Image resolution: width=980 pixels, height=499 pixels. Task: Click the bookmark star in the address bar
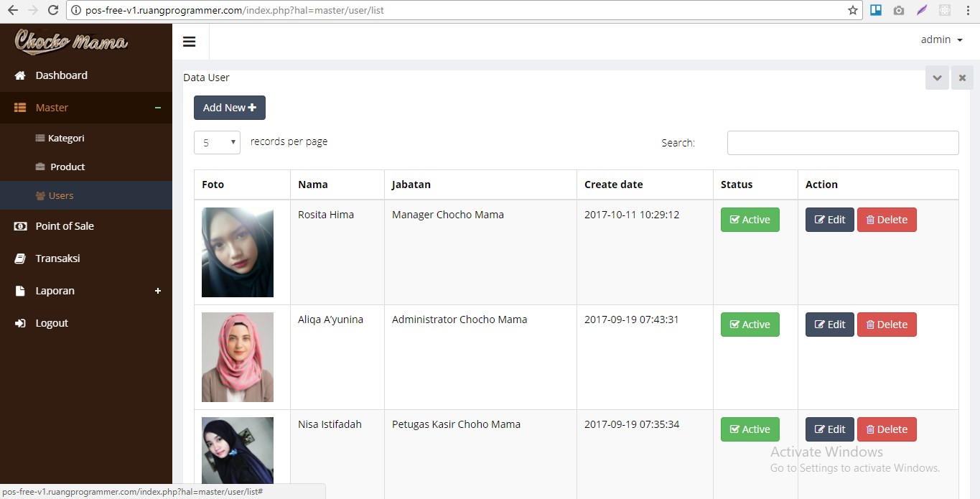tap(851, 10)
